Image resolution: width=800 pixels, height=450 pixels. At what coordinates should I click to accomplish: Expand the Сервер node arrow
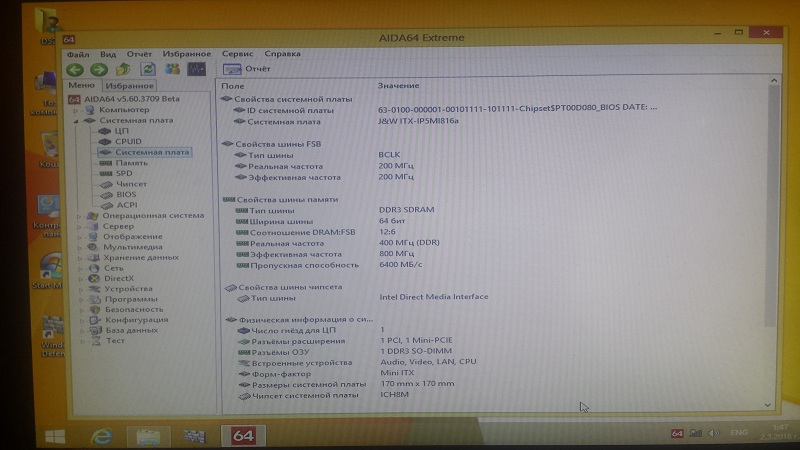click(80, 227)
